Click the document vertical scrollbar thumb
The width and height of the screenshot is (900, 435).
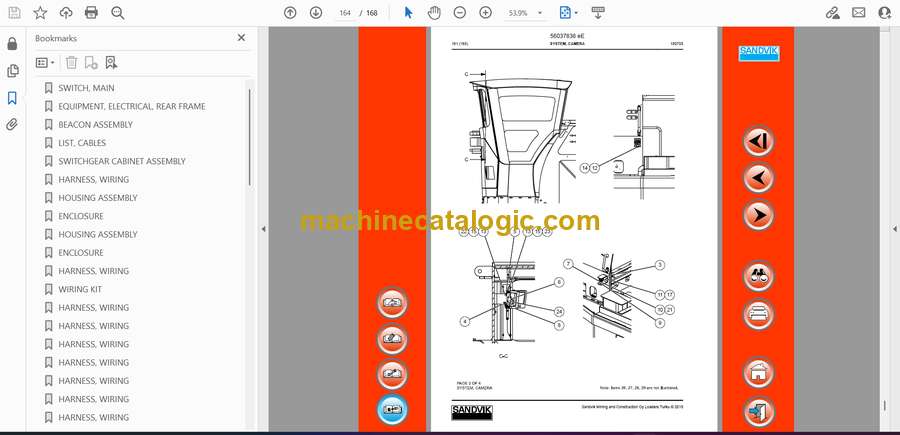pyautogui.click(x=884, y=406)
